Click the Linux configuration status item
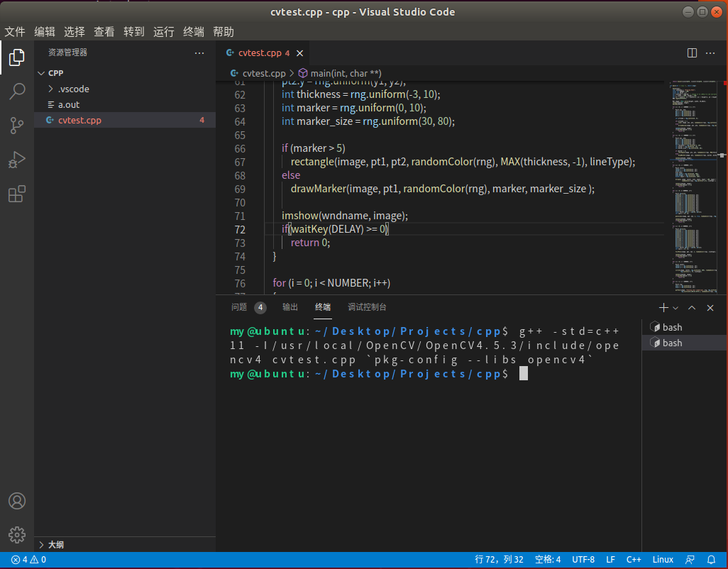This screenshot has width=728, height=569. tap(663, 560)
